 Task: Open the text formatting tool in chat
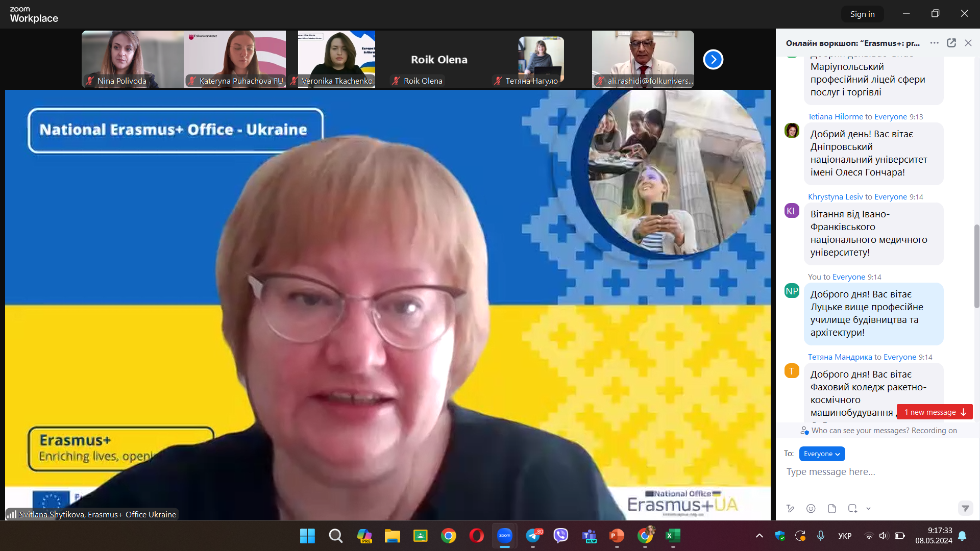791,508
